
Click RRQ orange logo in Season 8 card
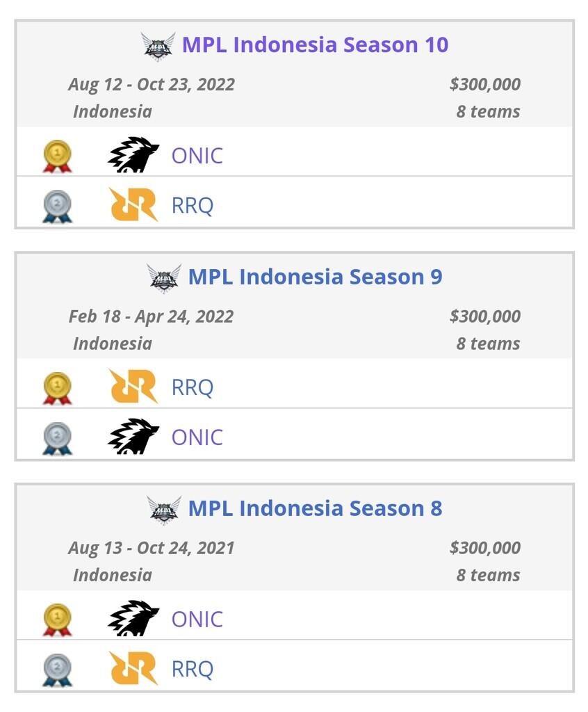pyautogui.click(x=133, y=668)
